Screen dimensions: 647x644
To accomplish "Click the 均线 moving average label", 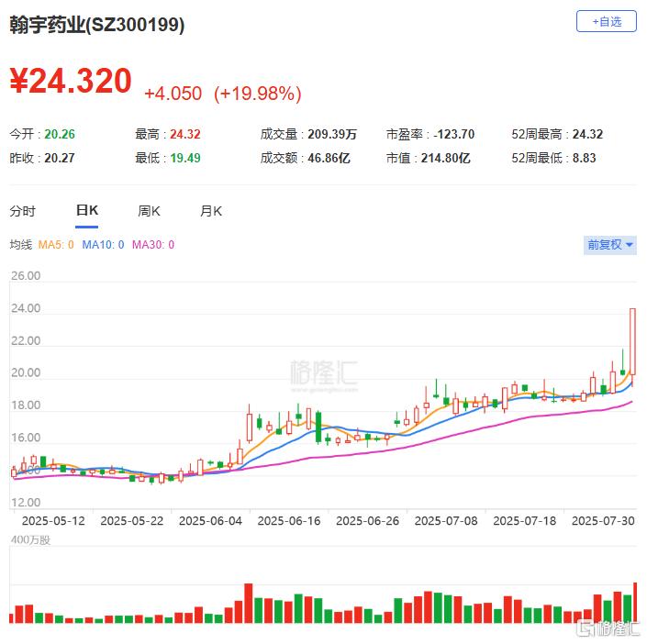I will [20, 245].
